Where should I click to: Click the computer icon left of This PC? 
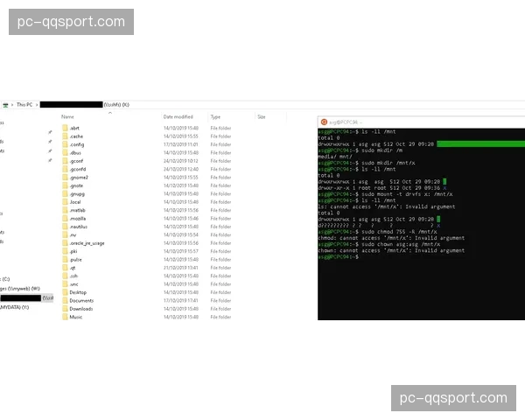click(x=7, y=105)
